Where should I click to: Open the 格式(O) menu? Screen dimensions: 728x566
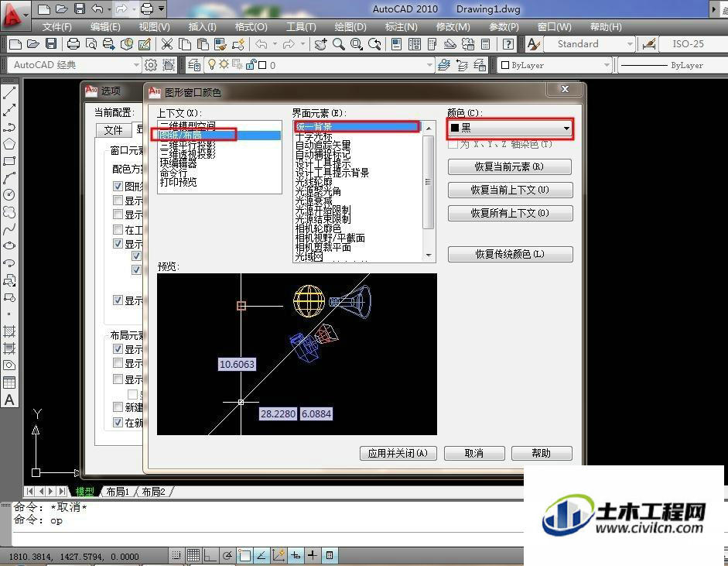(x=251, y=27)
